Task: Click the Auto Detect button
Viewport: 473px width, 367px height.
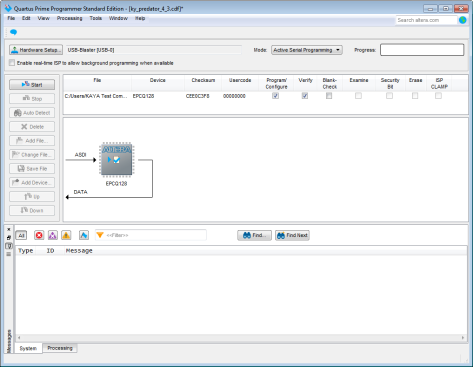Action: (x=32, y=113)
